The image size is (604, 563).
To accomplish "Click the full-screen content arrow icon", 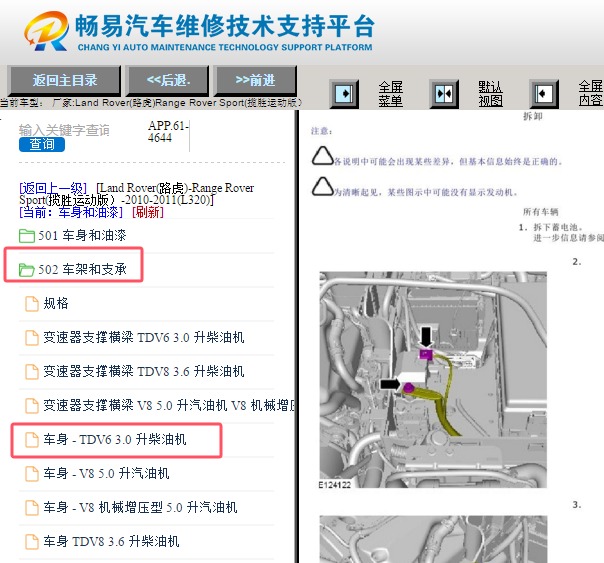I will [544, 94].
